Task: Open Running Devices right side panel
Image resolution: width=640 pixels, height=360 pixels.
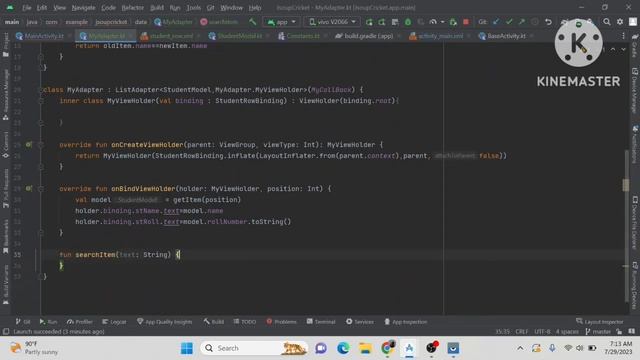Action: pos(635,285)
